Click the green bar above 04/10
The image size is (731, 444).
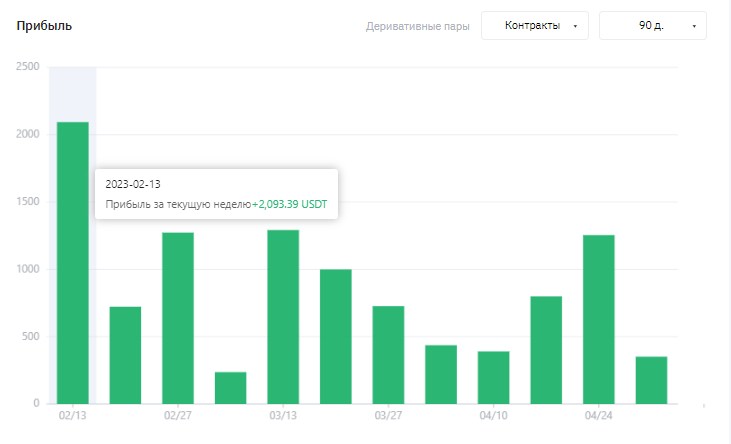[x=493, y=377]
